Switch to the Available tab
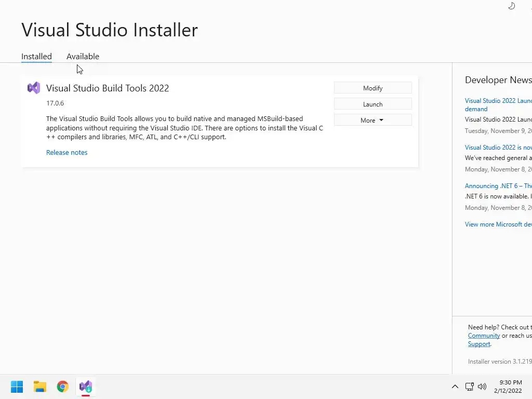The image size is (532, 399). tap(83, 56)
